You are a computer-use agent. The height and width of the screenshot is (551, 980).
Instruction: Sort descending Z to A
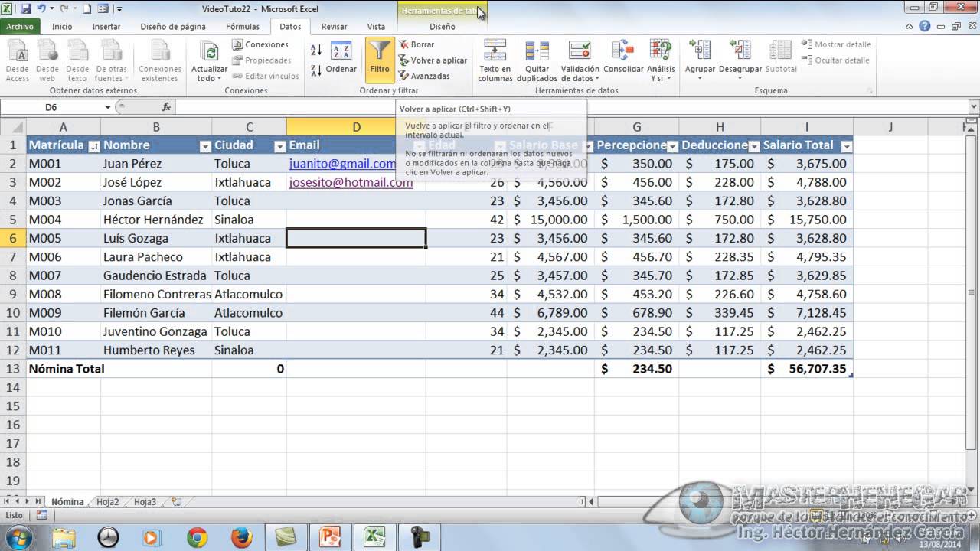click(316, 70)
